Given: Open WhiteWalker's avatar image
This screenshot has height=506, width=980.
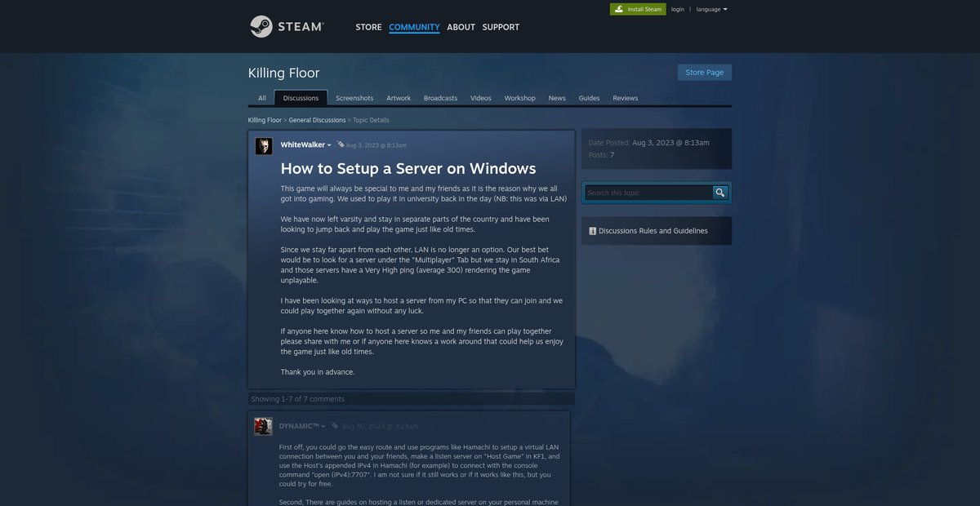Looking at the screenshot, I should point(264,145).
